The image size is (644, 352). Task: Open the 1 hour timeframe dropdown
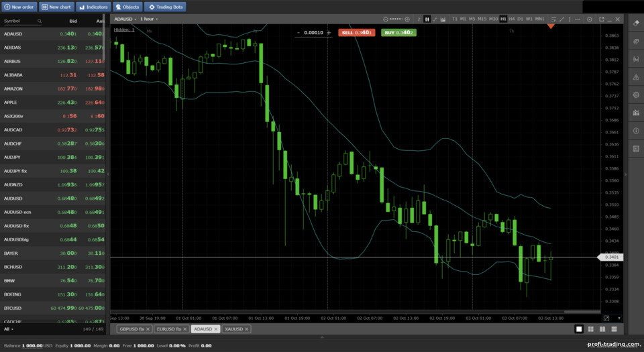click(x=149, y=19)
